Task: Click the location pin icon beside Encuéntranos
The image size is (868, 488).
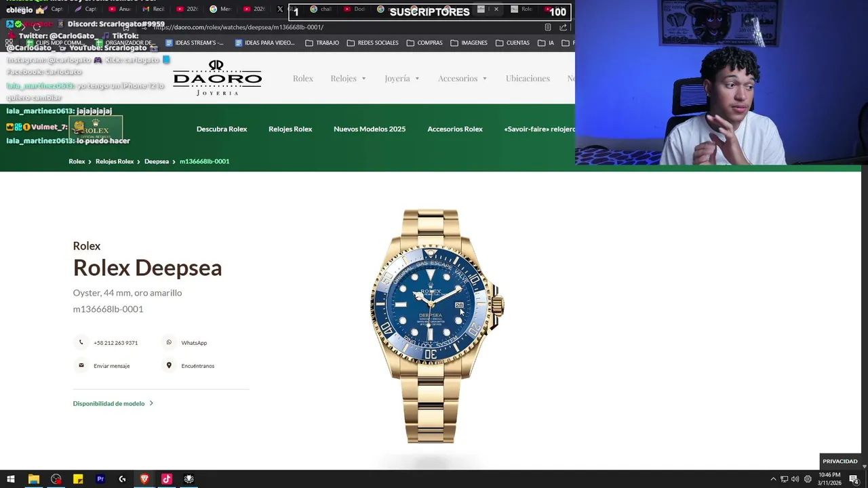Action: point(169,366)
